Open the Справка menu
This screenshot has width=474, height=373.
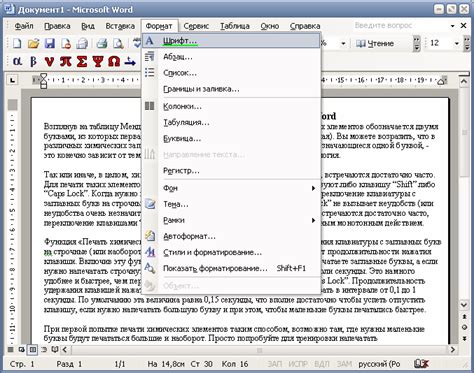(305, 26)
